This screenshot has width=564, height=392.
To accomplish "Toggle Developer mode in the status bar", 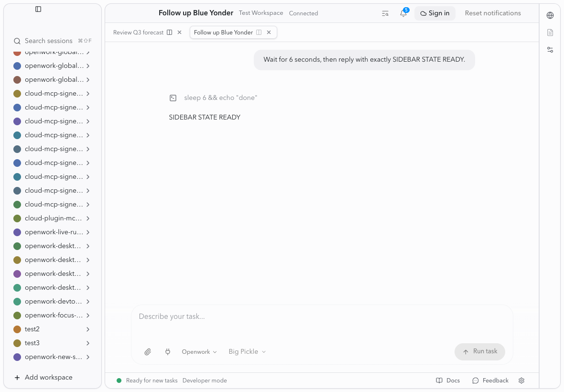I will click(205, 381).
